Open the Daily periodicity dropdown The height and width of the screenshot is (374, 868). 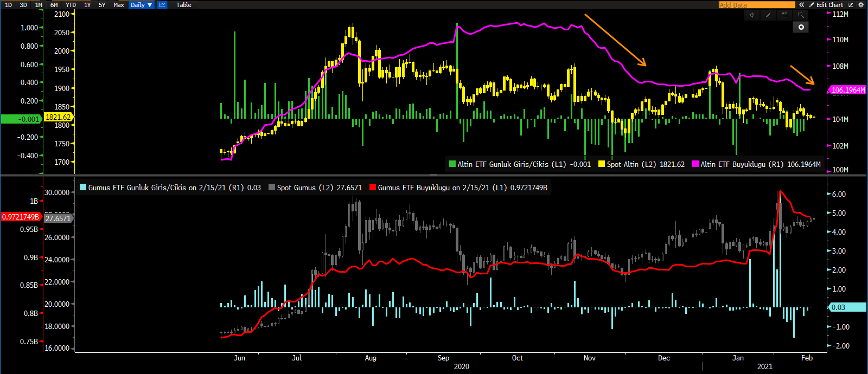point(142,5)
